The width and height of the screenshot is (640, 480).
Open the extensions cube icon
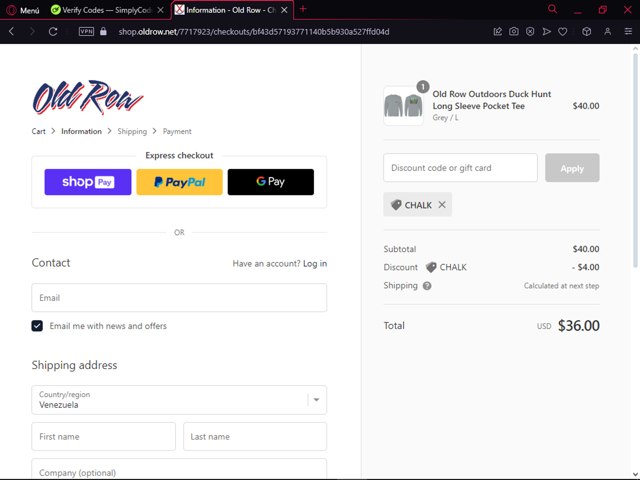pyautogui.click(x=587, y=31)
